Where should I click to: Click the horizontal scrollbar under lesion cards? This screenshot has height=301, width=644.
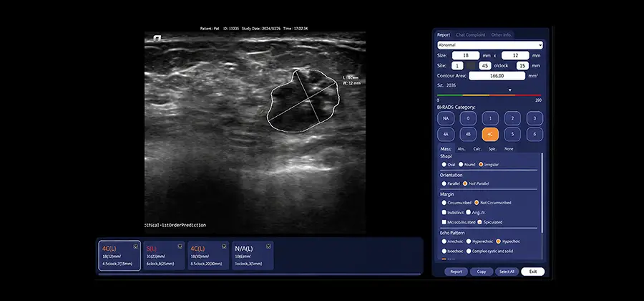[x=260, y=274]
